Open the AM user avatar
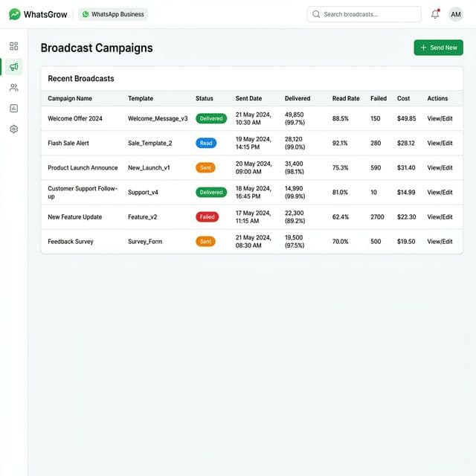Screen dimensions: 476x476 (456, 14)
